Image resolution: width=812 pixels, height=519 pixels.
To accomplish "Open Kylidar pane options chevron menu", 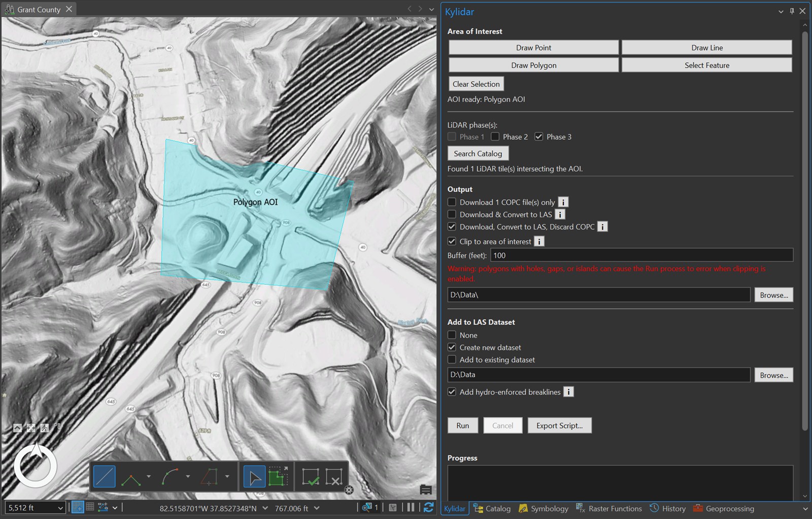I will click(x=781, y=11).
